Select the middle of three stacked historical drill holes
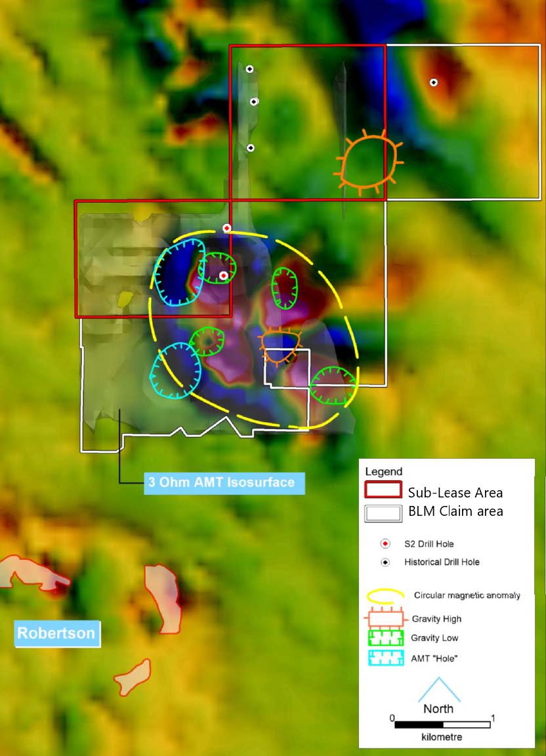 point(254,101)
